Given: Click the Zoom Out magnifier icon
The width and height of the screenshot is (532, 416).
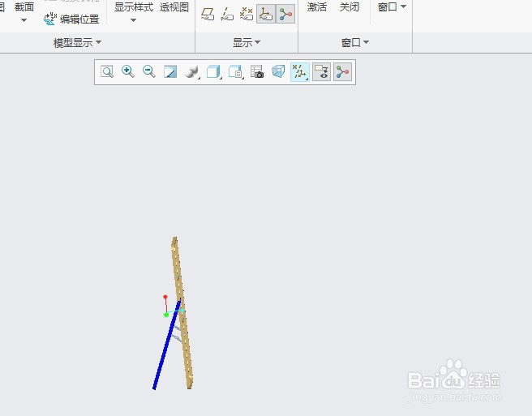Looking at the screenshot, I should tap(149, 71).
